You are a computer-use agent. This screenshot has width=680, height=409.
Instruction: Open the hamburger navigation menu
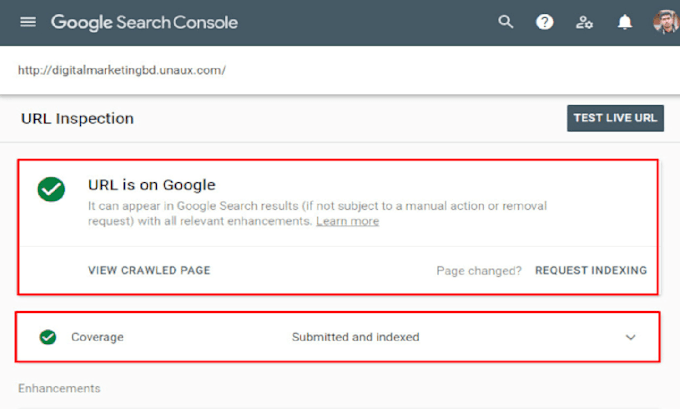28,22
